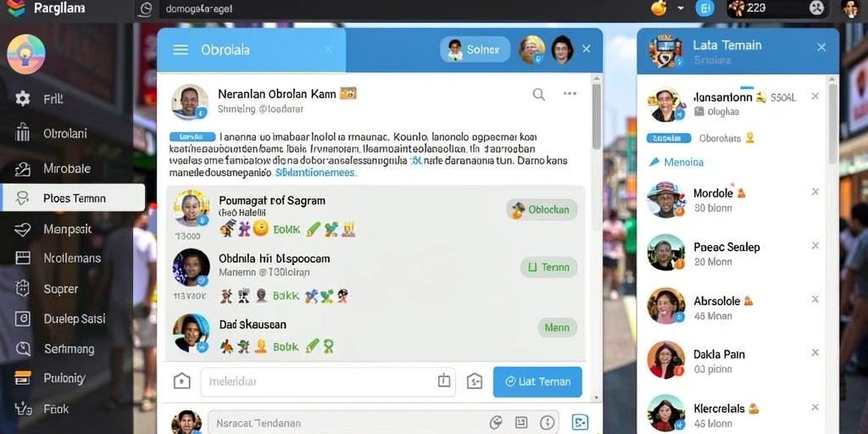Select the Obrolala tab
868x434 pixels.
(x=252, y=50)
